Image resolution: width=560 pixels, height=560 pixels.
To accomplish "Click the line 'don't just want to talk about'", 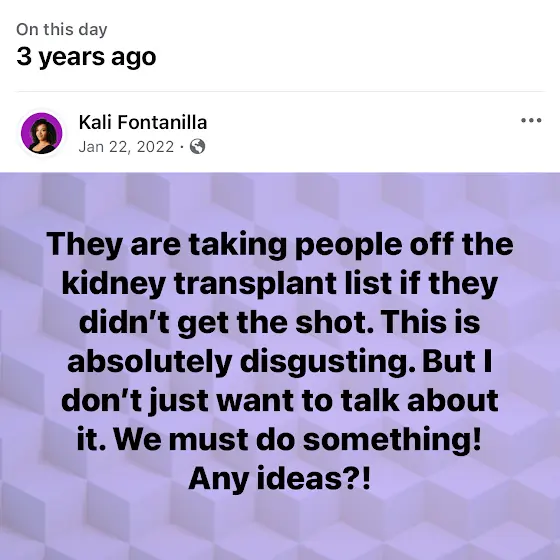I will (280, 401).
